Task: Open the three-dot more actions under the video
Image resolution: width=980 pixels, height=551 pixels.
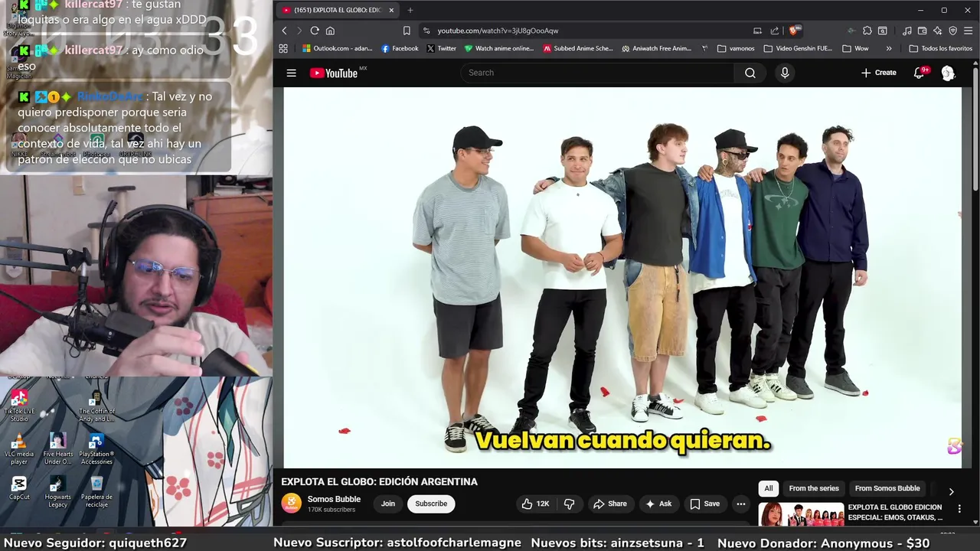Action: pos(740,504)
